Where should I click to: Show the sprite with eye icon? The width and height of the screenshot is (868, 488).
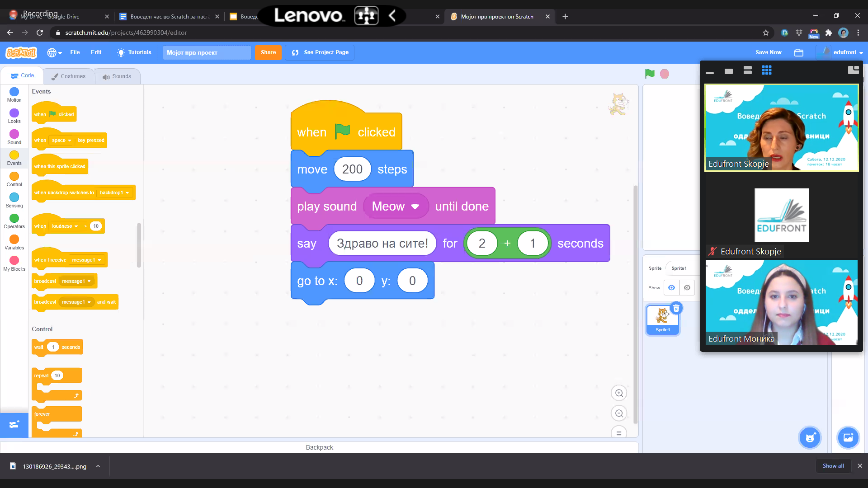point(671,288)
